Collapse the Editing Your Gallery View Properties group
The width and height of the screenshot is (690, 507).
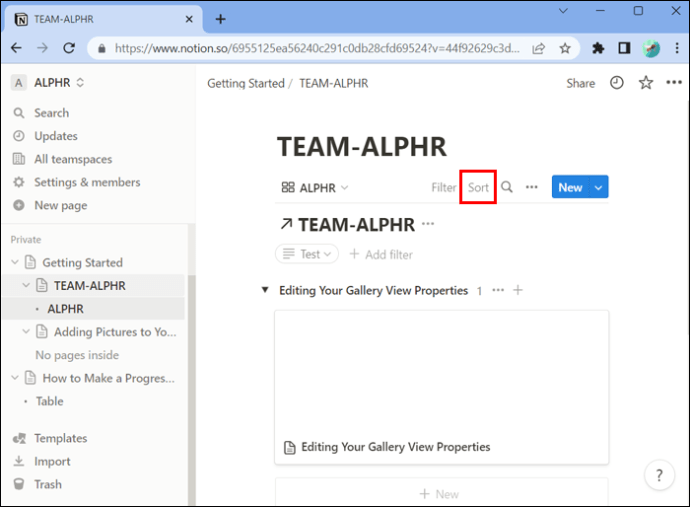[265, 290]
